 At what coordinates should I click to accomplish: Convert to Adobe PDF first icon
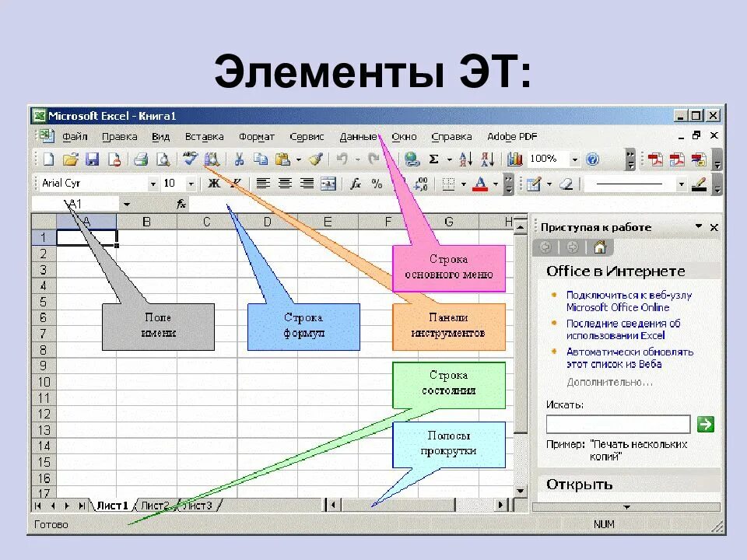(655, 159)
